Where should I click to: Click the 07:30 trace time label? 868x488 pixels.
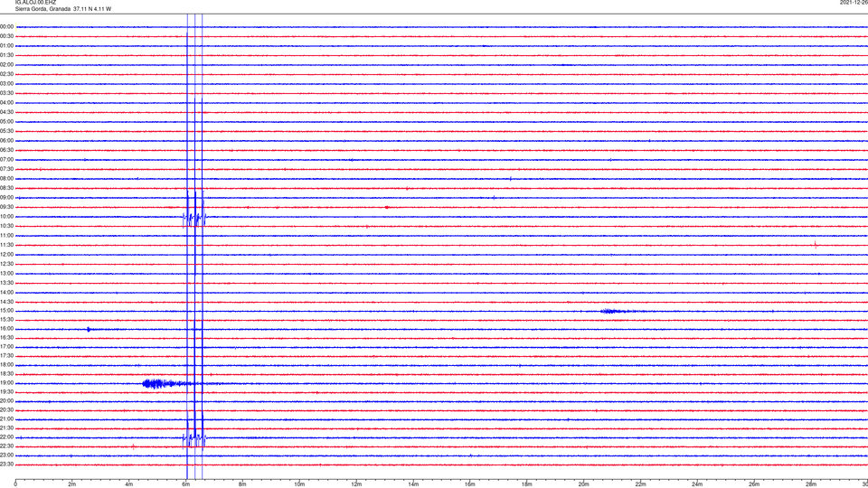[6, 169]
